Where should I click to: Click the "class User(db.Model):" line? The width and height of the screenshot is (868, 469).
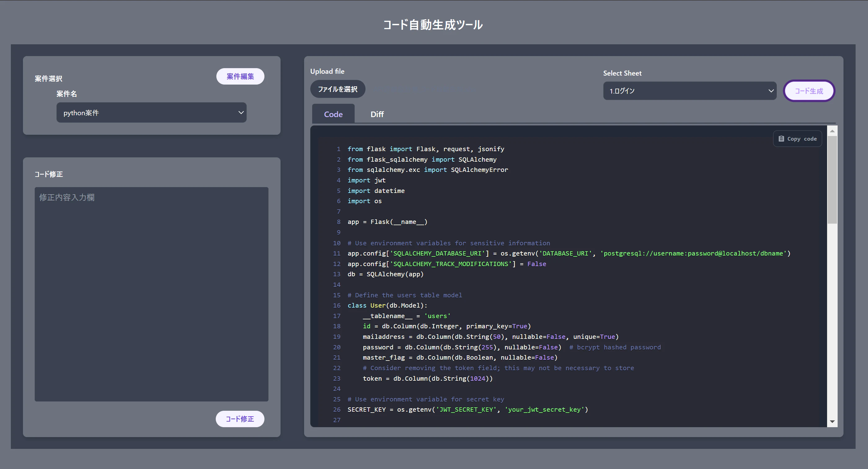(387, 305)
